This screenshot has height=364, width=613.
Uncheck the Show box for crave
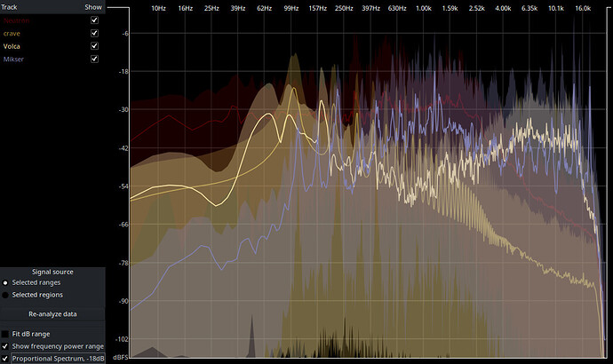94,33
